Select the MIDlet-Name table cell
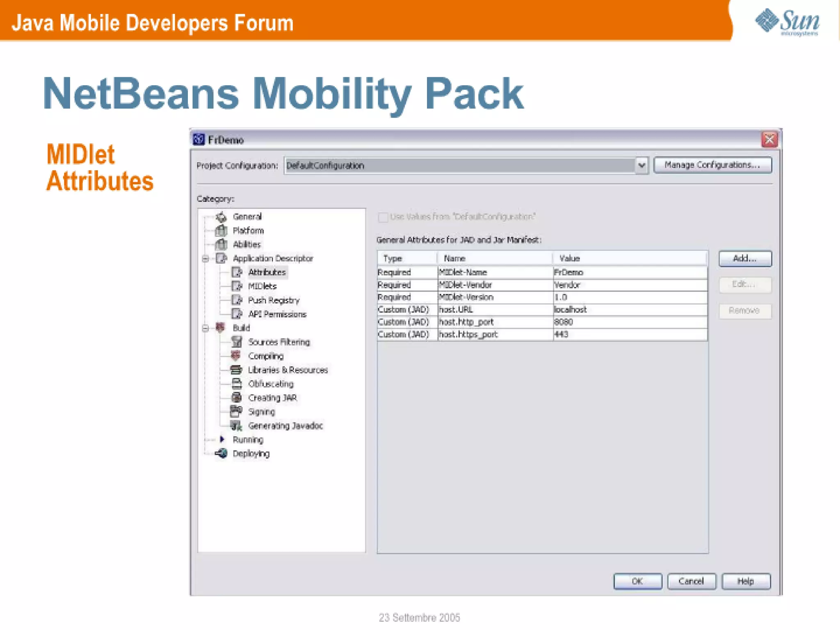840x630 pixels. click(495, 272)
